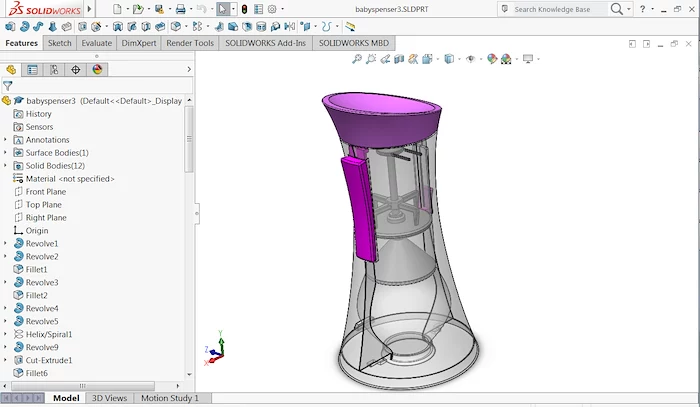
Task: Click the New document icon
Action: (x=117, y=9)
